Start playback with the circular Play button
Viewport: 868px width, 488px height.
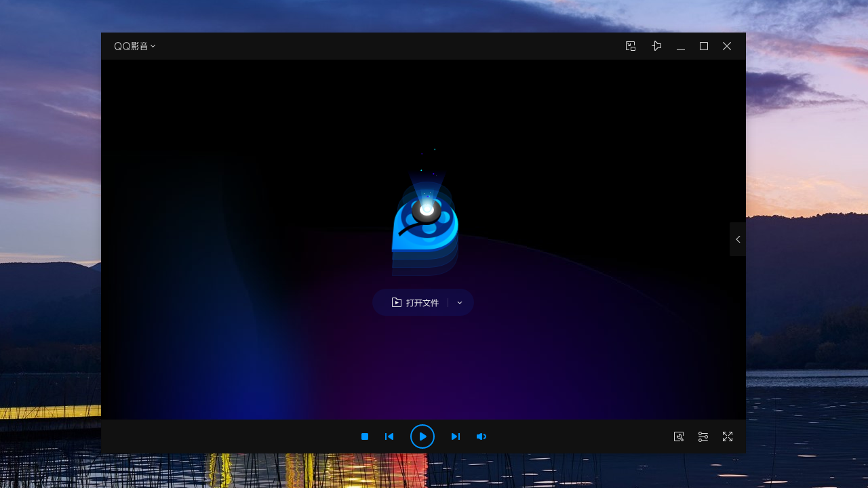(422, 436)
